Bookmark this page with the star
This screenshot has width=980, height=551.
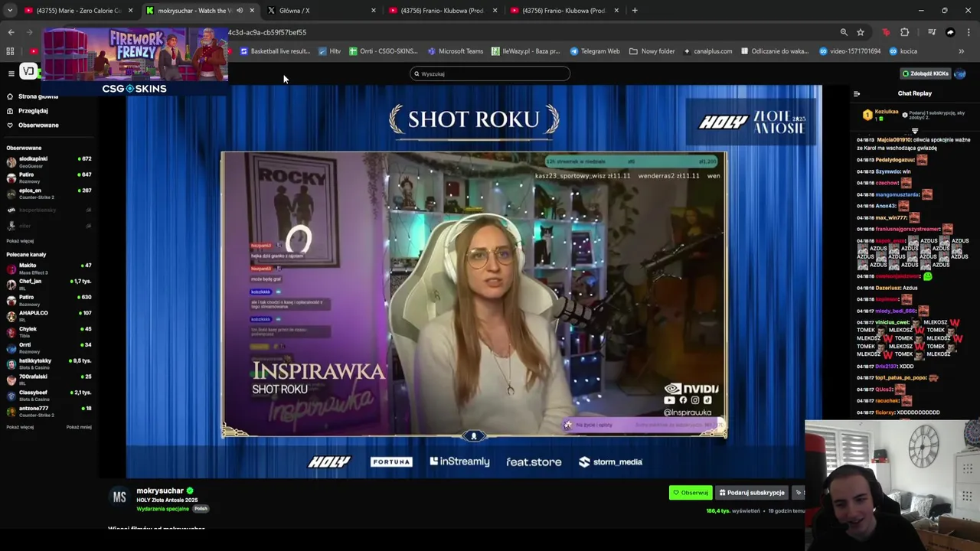[861, 32]
